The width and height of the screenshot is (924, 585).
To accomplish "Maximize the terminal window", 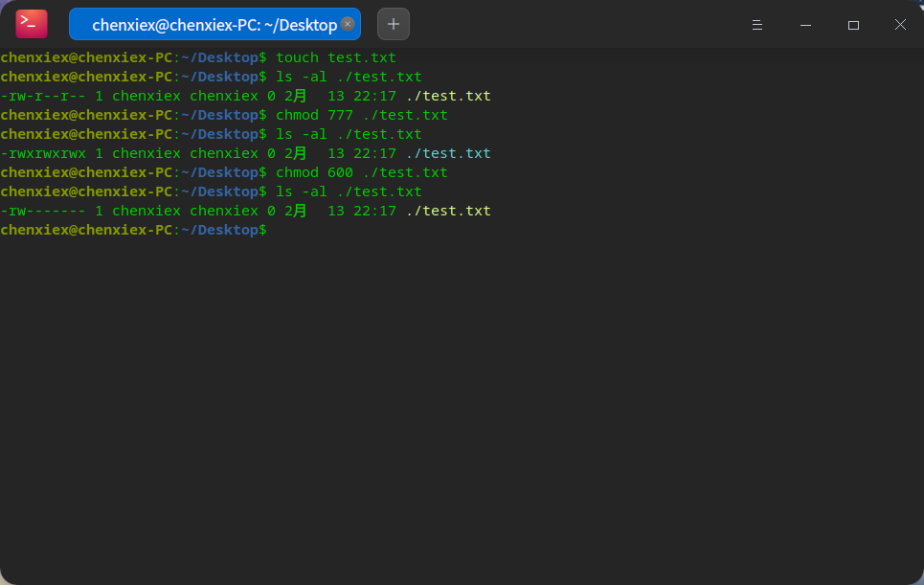I will click(x=853, y=25).
